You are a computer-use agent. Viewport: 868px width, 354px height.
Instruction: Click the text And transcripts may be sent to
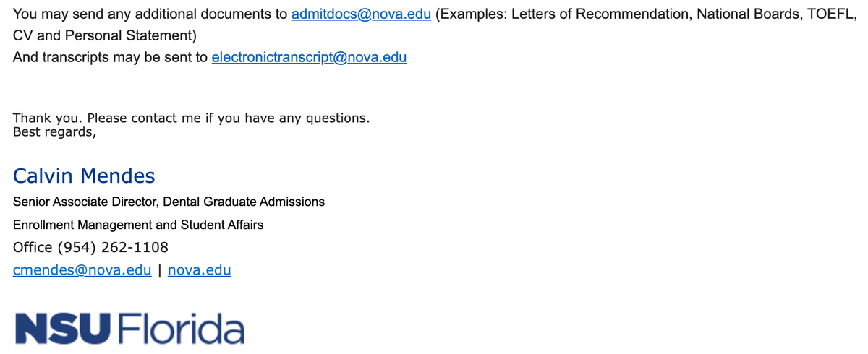[x=110, y=57]
